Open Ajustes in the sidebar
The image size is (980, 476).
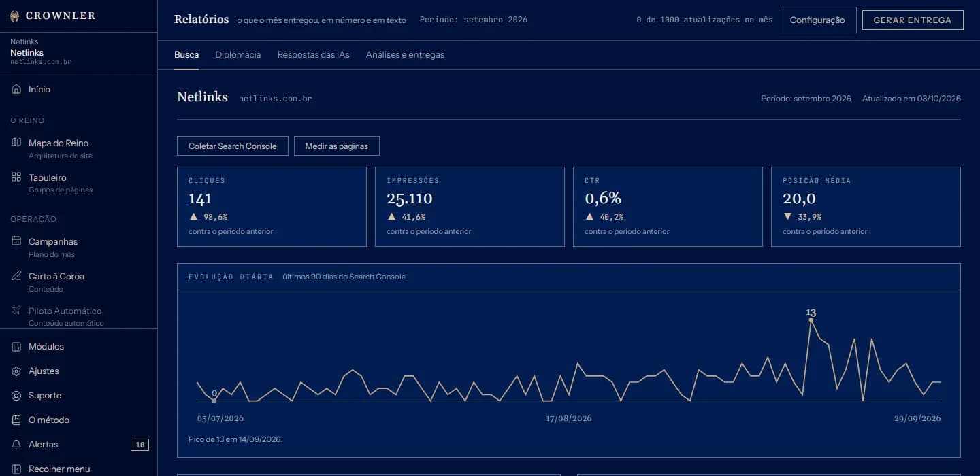[78, 371]
